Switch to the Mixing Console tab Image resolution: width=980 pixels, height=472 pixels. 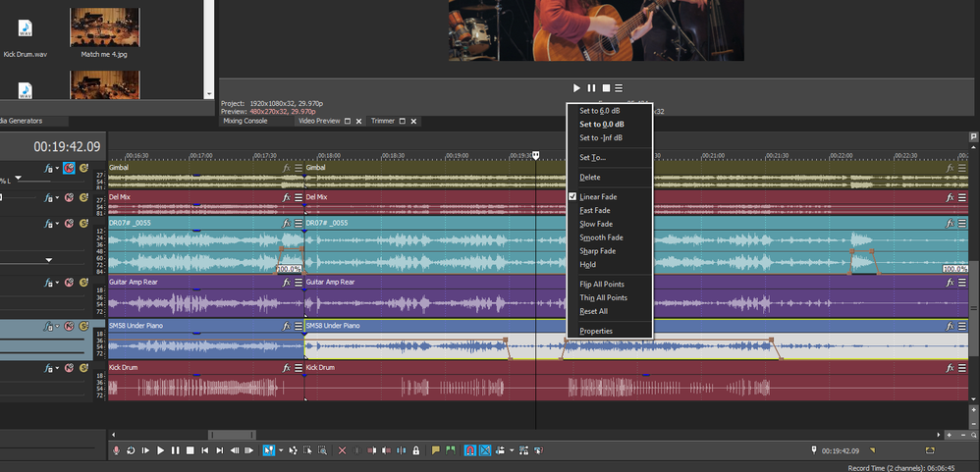(245, 122)
